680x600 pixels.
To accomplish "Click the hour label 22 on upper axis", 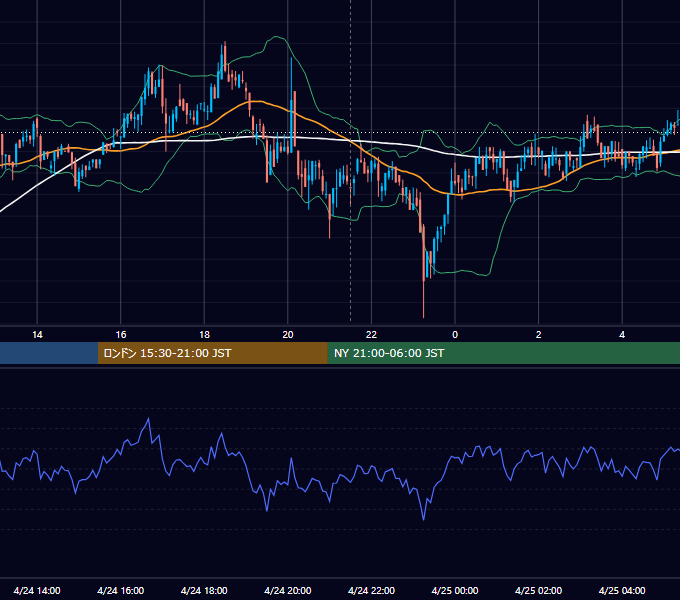I will tap(371, 335).
